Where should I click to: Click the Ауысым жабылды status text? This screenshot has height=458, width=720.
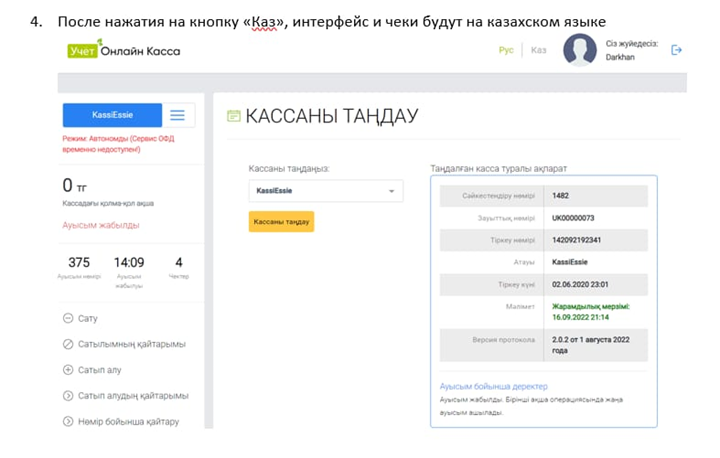click(101, 225)
